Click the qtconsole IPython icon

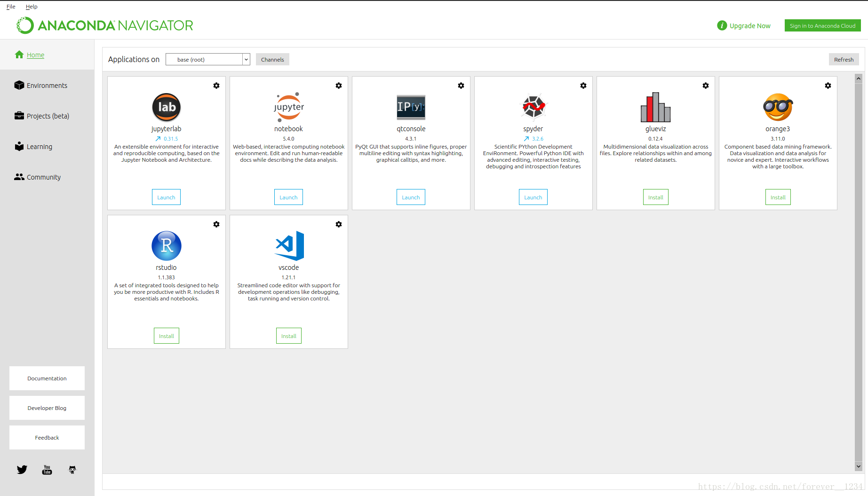411,107
